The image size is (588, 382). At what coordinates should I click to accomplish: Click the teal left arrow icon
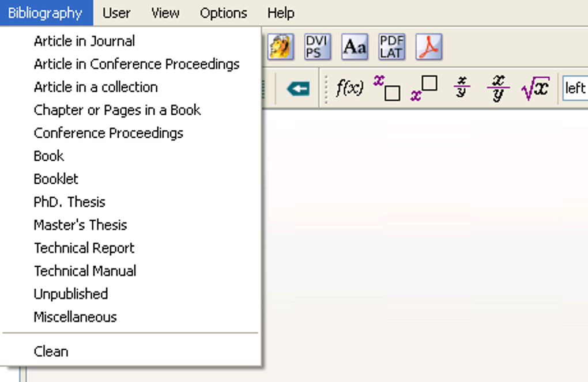(x=297, y=89)
